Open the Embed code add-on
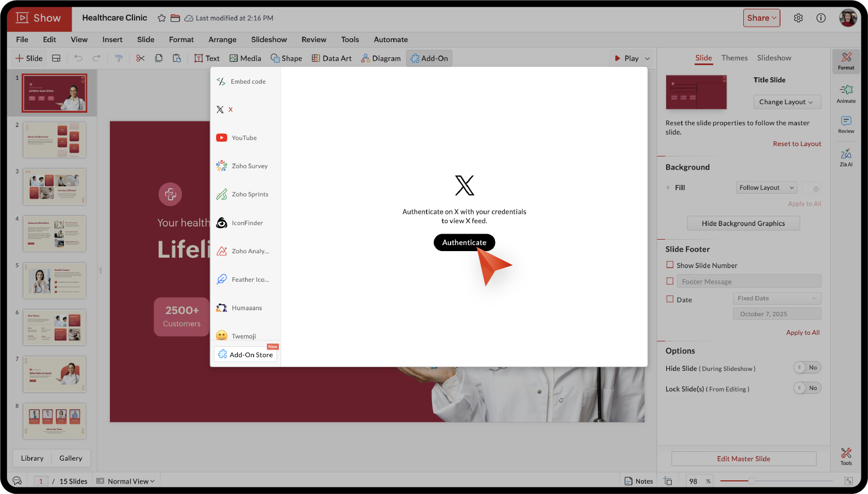Screen dimensions: 868x494 coord(241,82)
